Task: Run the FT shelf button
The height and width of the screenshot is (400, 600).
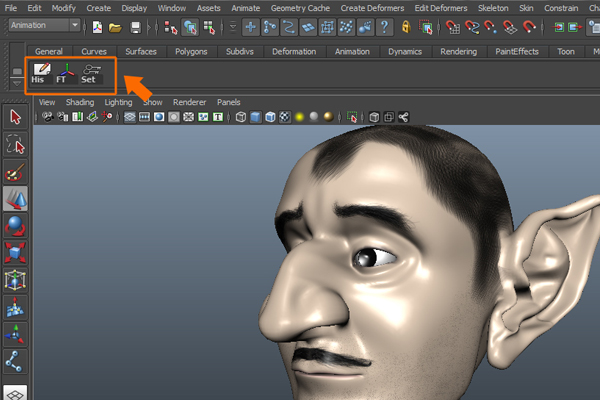Action: coord(65,73)
